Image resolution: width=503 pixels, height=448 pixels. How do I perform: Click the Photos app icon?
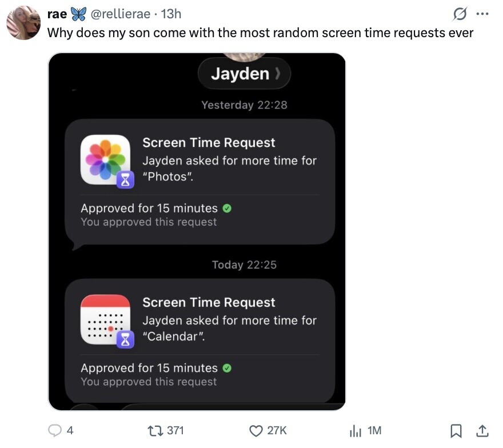(x=106, y=159)
